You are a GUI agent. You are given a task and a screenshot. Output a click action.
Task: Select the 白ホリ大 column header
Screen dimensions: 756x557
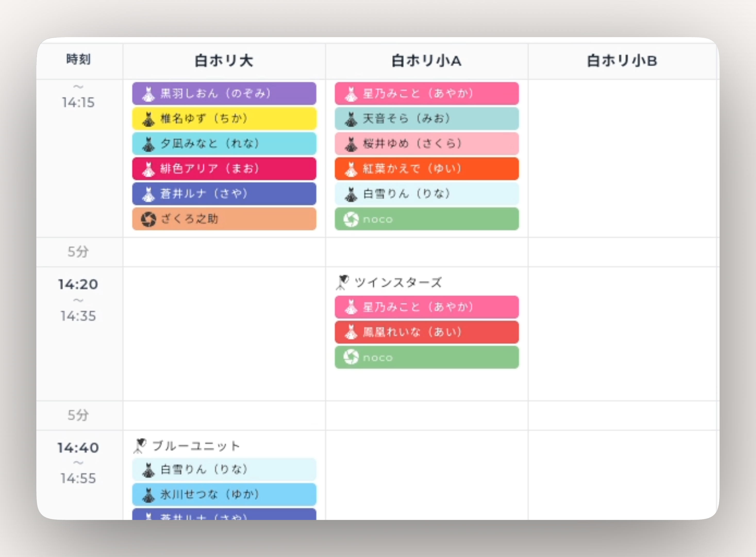pyautogui.click(x=224, y=61)
